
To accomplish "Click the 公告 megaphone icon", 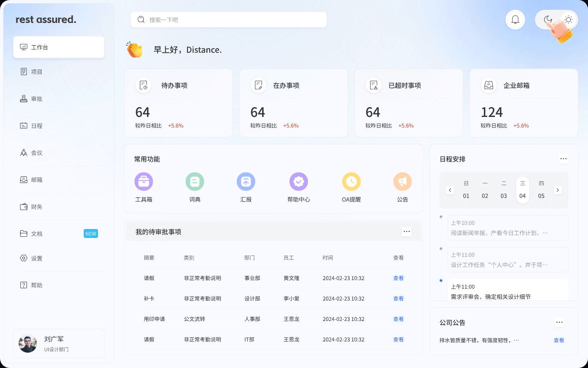I will click(x=403, y=181).
